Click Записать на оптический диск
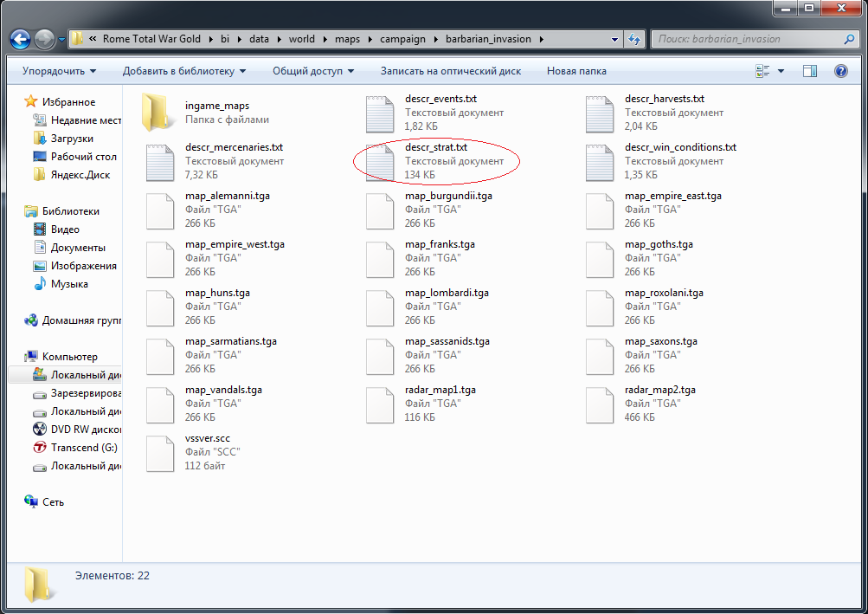 click(x=451, y=71)
